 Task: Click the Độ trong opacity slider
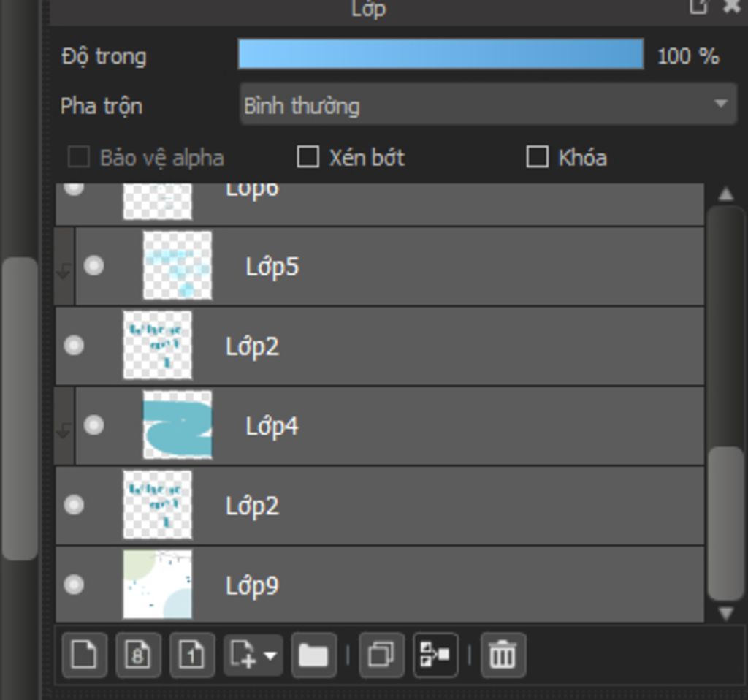(440, 55)
